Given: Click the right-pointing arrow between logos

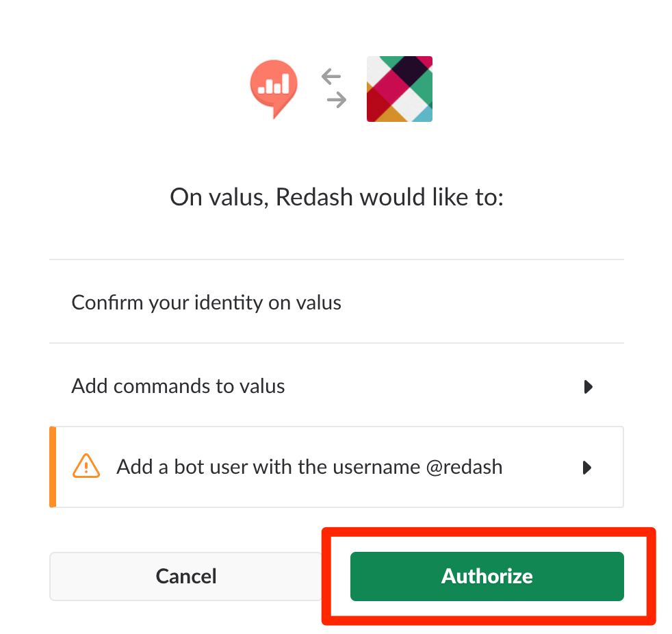Looking at the screenshot, I should pos(335,101).
